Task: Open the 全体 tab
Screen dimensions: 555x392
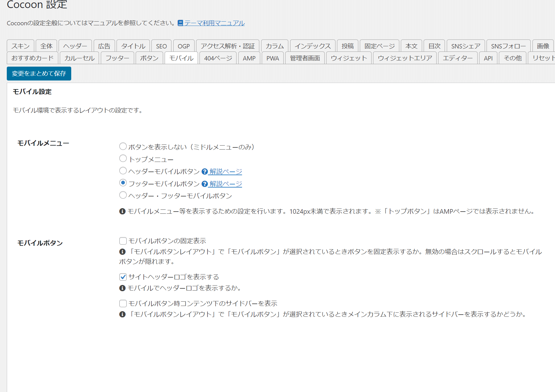Action: pos(46,46)
